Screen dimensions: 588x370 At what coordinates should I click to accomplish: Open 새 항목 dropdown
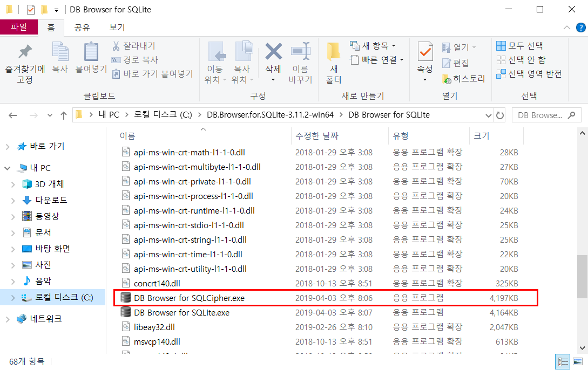[373, 46]
